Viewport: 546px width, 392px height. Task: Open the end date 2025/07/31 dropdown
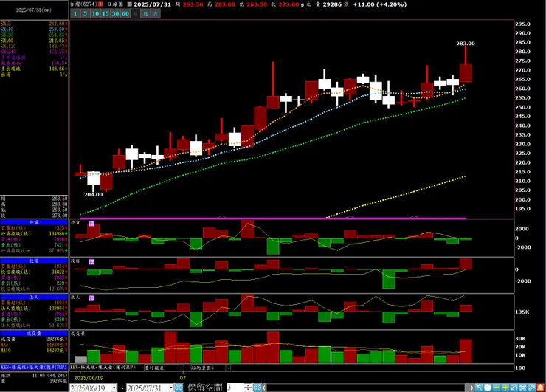tap(171, 388)
